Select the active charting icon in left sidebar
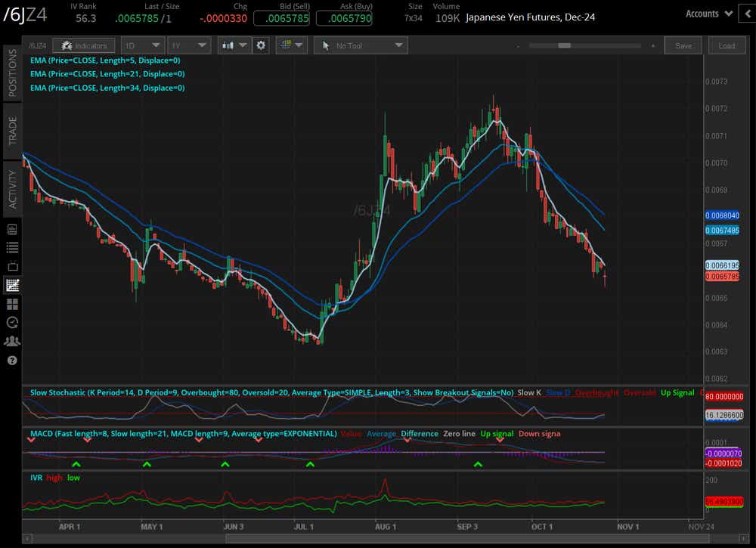Viewport: 756px width, 548px height. coord(12,285)
